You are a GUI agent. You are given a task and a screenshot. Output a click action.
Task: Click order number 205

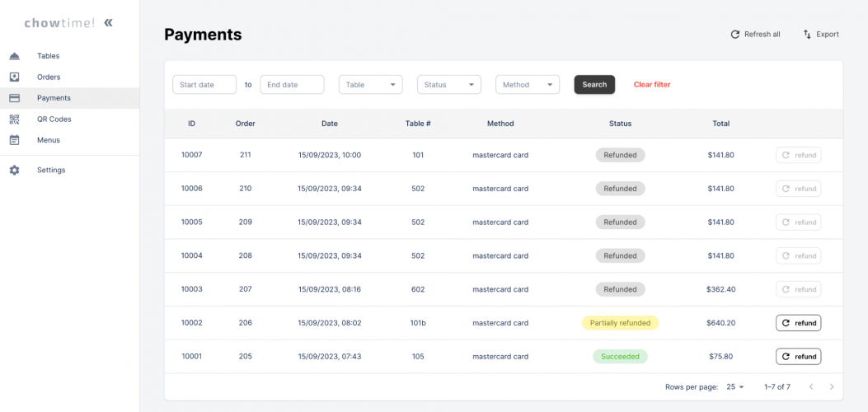(245, 357)
